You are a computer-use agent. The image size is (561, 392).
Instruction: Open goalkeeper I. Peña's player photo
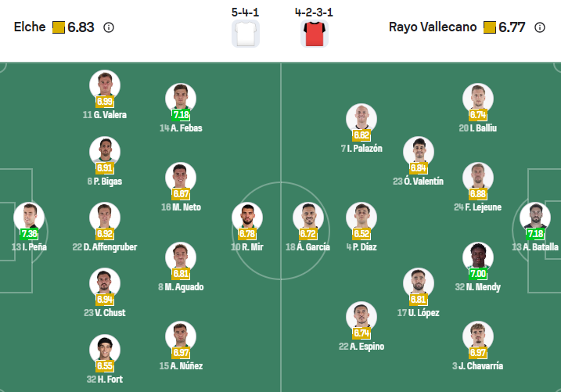tap(29, 217)
